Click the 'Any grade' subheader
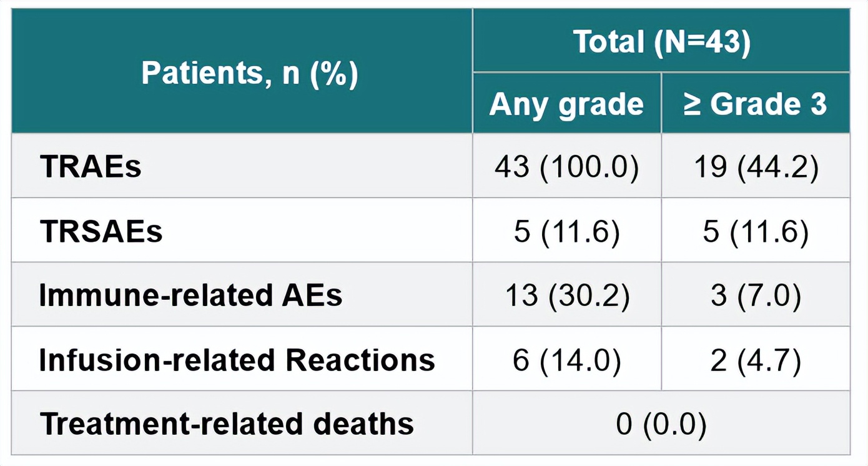The image size is (868, 466). [566, 104]
